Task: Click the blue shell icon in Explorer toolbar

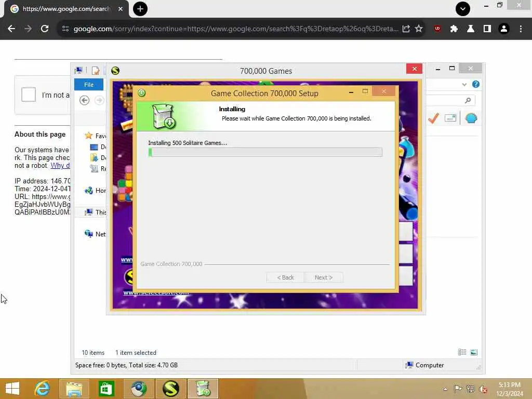Action: coord(471,118)
